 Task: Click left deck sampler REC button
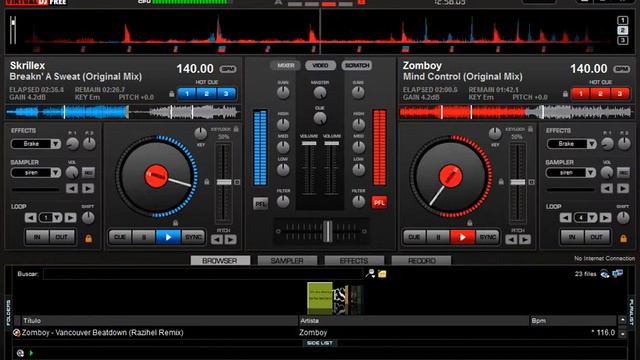tap(88, 173)
